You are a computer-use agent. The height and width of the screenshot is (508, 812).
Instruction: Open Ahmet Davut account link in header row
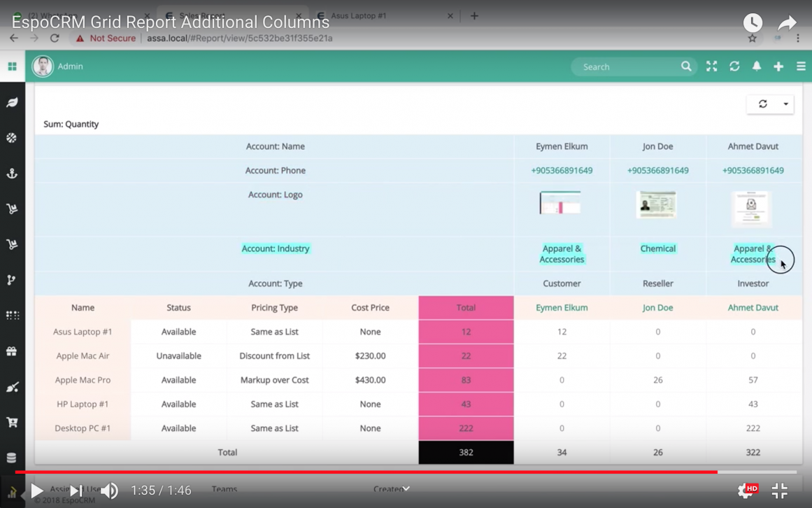pos(753,308)
